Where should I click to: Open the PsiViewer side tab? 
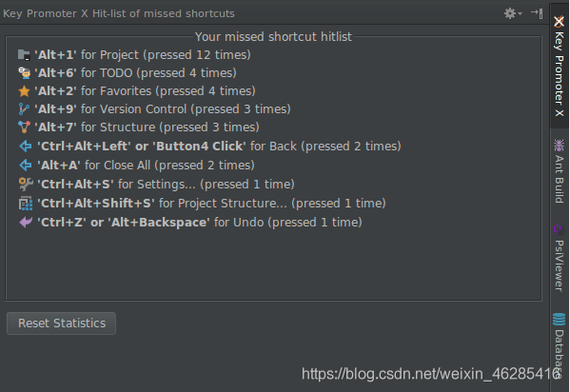click(560, 258)
